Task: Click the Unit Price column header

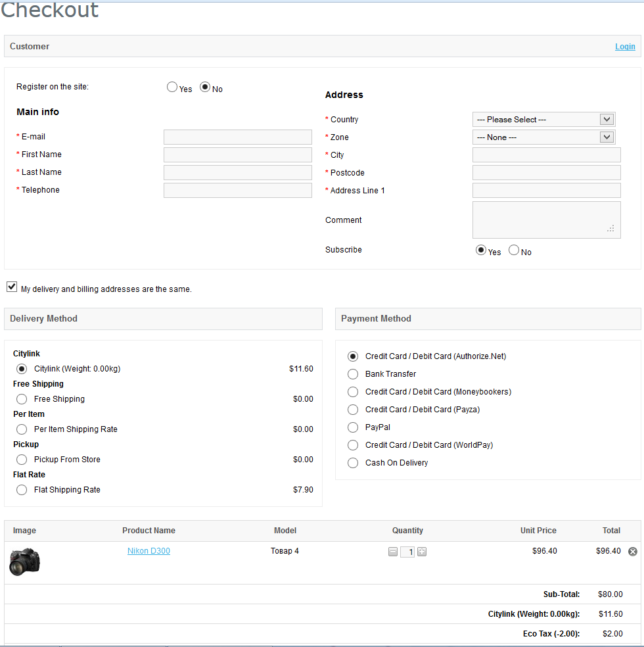Action: tap(538, 531)
